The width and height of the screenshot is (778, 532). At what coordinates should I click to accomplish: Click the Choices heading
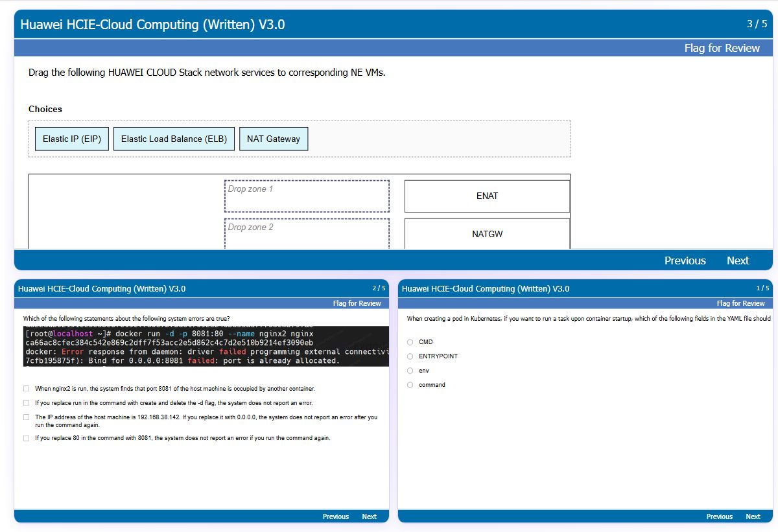coord(45,109)
